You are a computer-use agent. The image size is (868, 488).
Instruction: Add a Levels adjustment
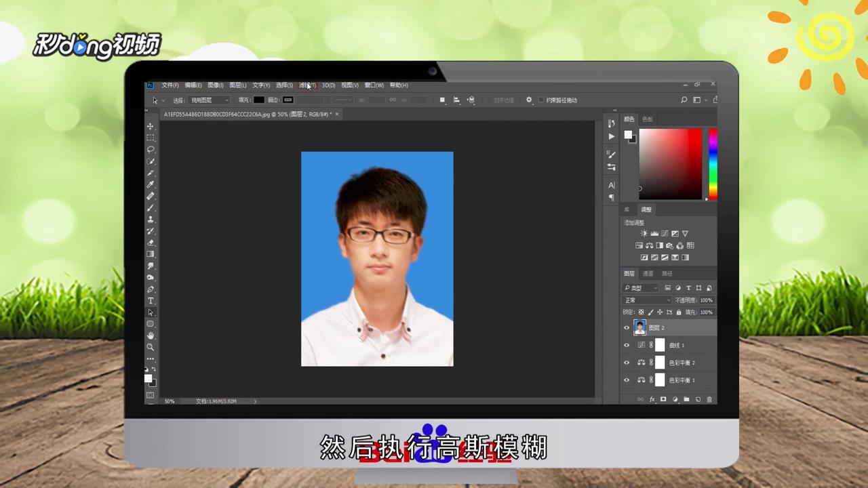pos(654,233)
